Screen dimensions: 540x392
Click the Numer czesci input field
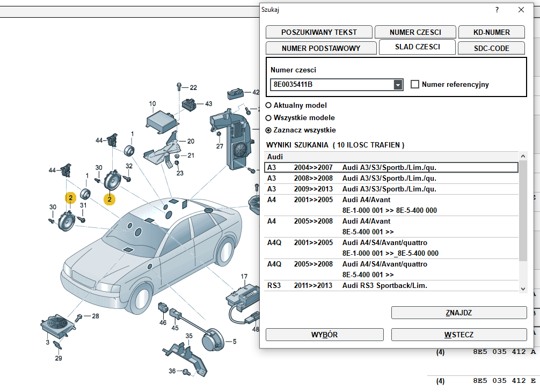click(x=332, y=84)
